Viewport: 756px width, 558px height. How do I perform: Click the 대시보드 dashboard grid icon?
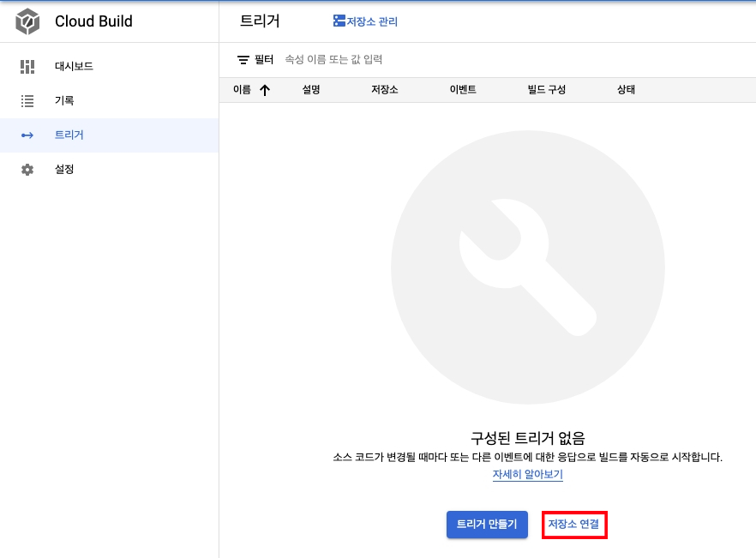pyautogui.click(x=27, y=67)
